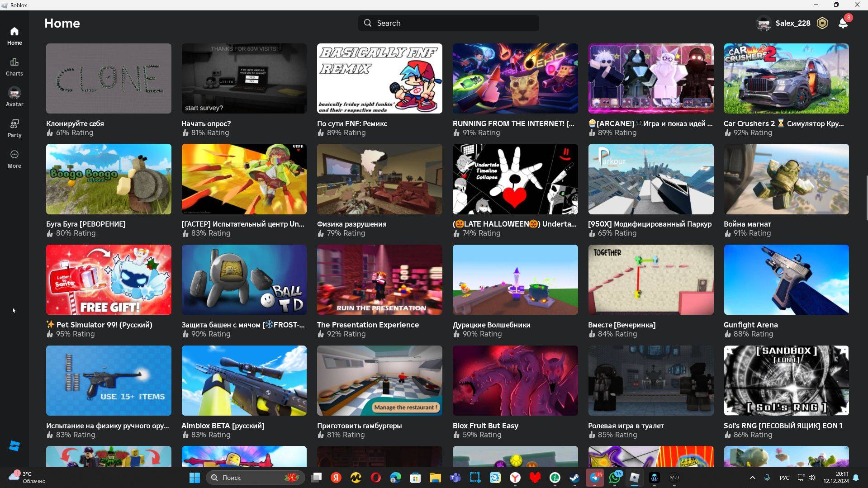Open the Robux balance icon
The width and height of the screenshot is (868, 488).
coord(822,23)
